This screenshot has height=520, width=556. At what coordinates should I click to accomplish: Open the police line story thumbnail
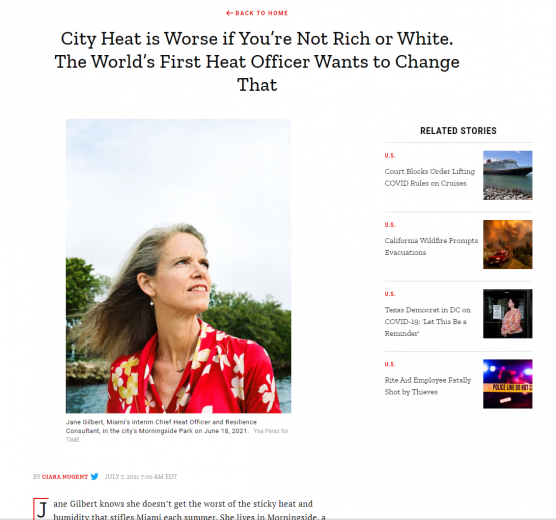pos(507,384)
